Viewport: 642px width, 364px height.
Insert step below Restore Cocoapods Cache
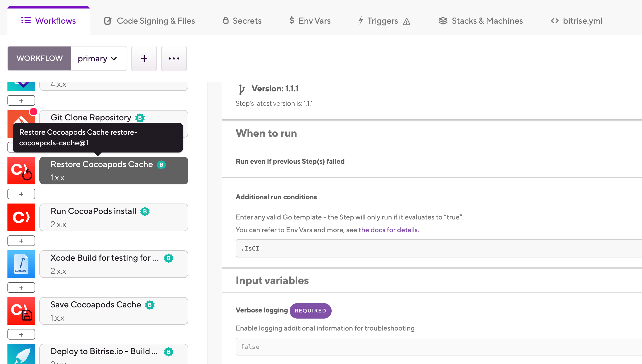pyautogui.click(x=21, y=194)
